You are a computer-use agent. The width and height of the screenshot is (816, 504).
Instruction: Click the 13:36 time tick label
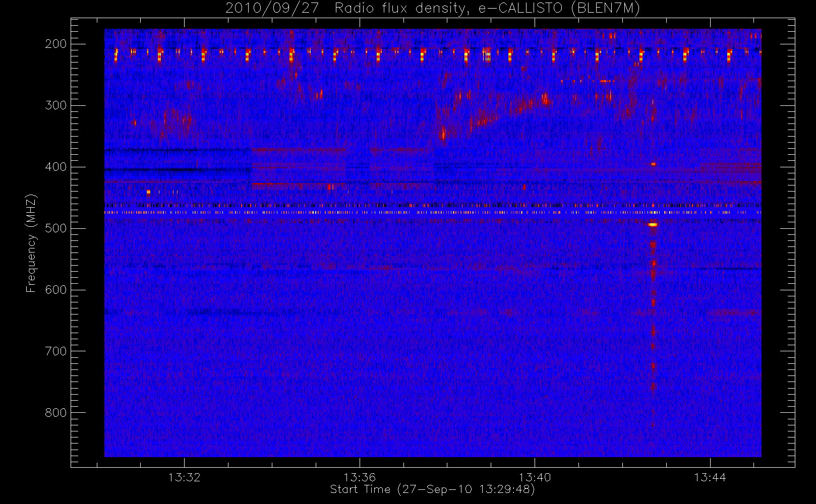[x=360, y=477]
